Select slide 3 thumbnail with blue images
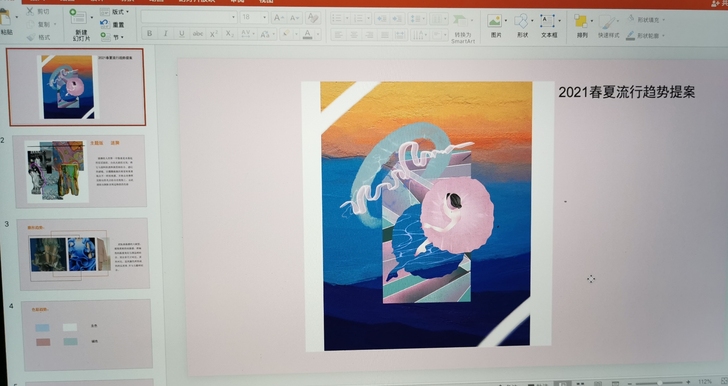 tap(84, 254)
